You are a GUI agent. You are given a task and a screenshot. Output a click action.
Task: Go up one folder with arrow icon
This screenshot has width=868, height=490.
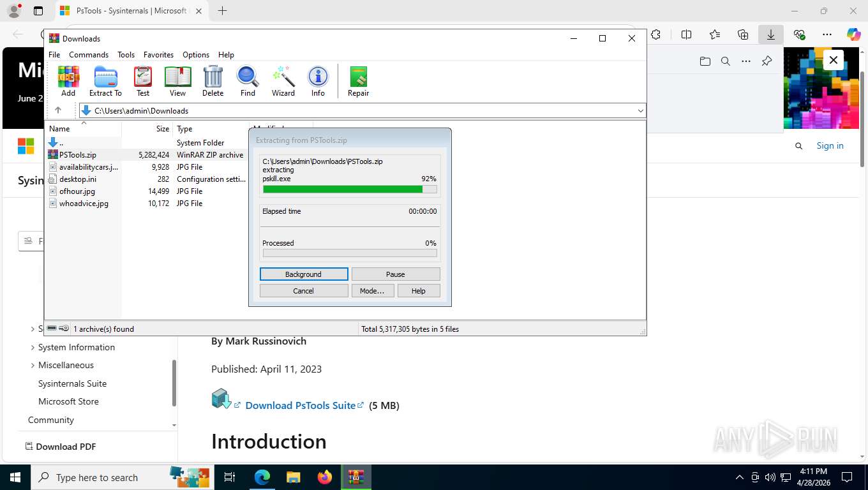[58, 110]
